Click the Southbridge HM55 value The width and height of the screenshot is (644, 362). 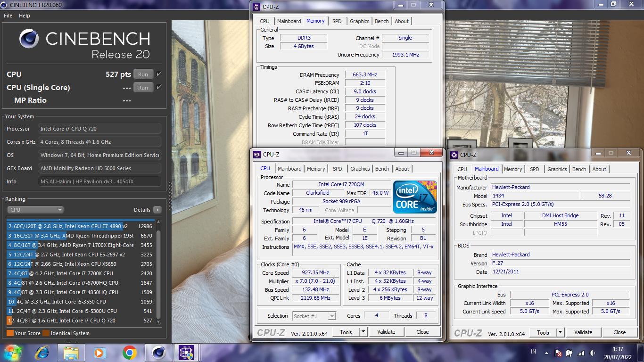(x=561, y=224)
